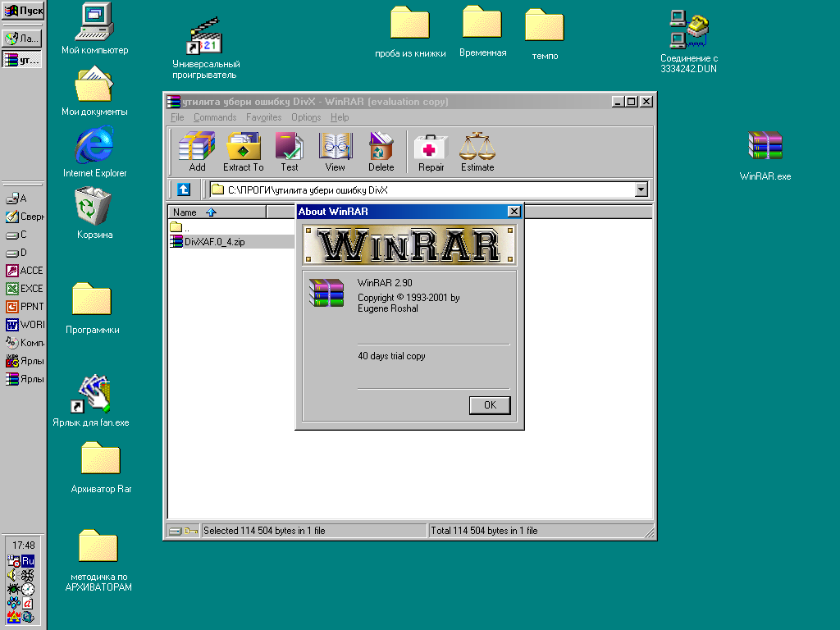Go up one folder level arrow

[184, 189]
